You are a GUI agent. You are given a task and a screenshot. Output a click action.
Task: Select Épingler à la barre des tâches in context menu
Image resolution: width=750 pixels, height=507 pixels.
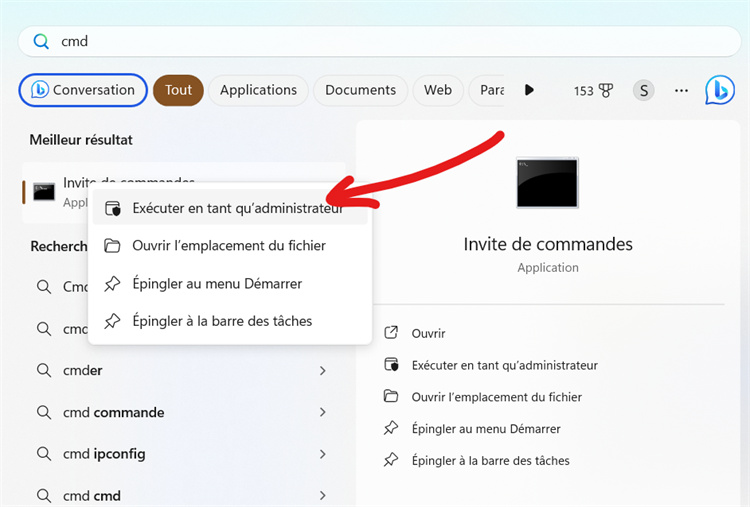coord(222,321)
